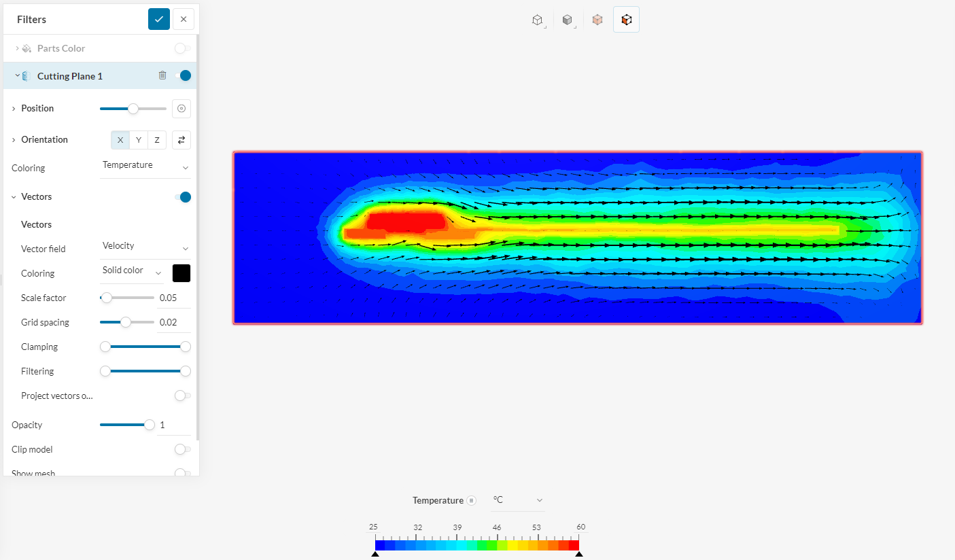Click the legend value 60 label
The height and width of the screenshot is (560, 955).
click(580, 527)
